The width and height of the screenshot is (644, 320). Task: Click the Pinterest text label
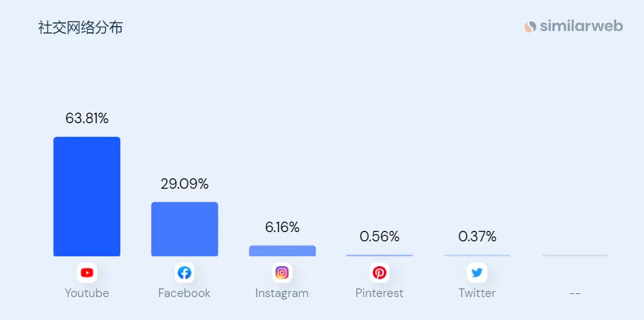coord(380,293)
